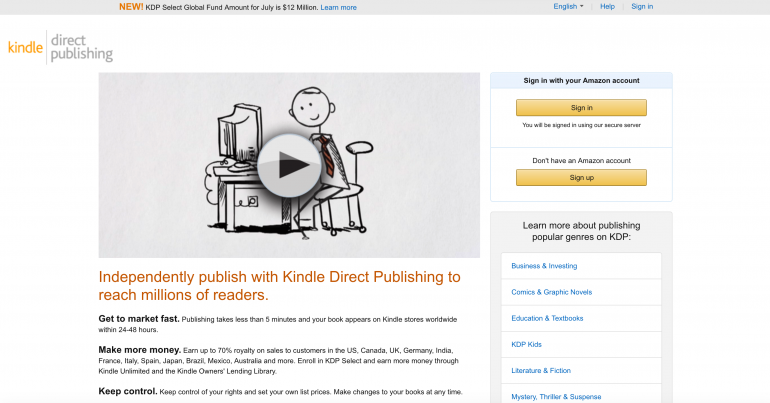The height and width of the screenshot is (403, 770).
Task: Click the cartoon video thumbnail image
Action: (289, 165)
